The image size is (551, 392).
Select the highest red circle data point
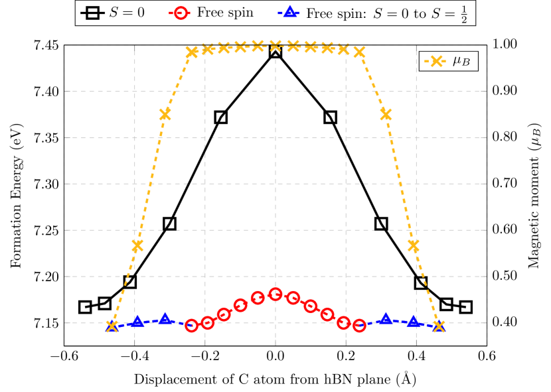(275, 294)
